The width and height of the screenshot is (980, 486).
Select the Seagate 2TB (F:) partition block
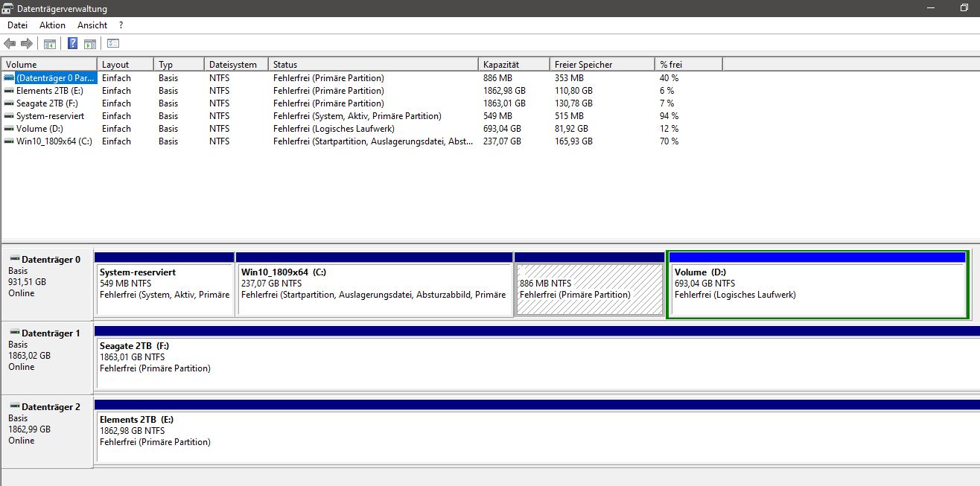tap(537, 358)
